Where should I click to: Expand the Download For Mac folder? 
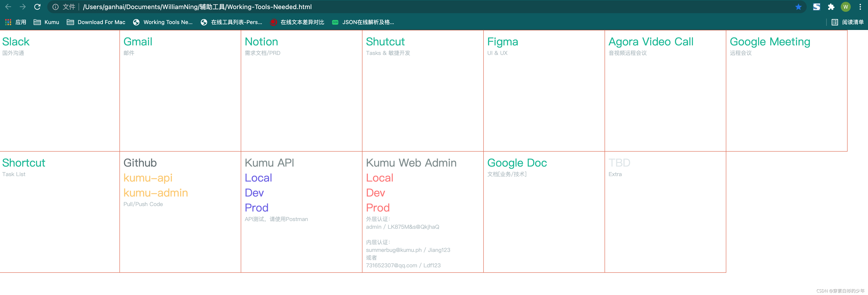[96, 22]
